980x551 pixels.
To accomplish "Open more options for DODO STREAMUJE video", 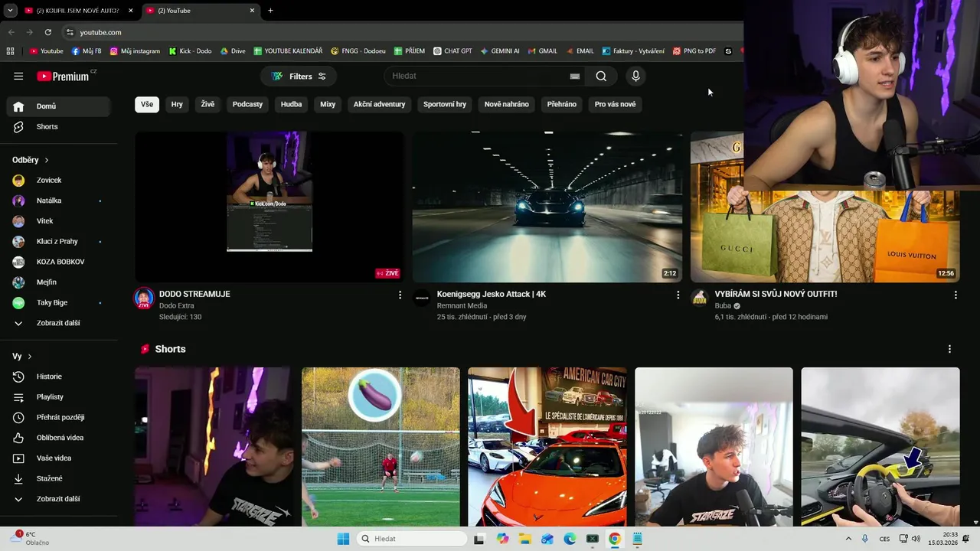I will pos(400,295).
